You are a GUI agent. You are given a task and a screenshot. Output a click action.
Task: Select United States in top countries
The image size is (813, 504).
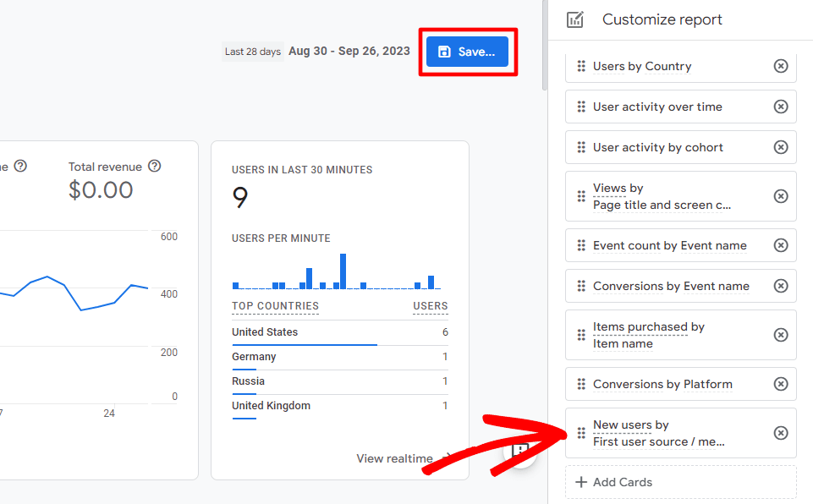coord(265,332)
